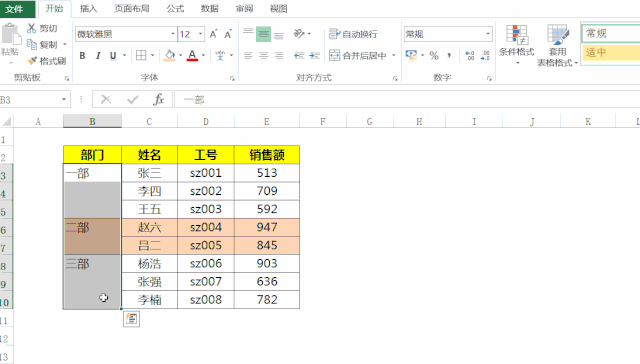
Task: Cancel formula bar entry (X)
Action: 106,100
